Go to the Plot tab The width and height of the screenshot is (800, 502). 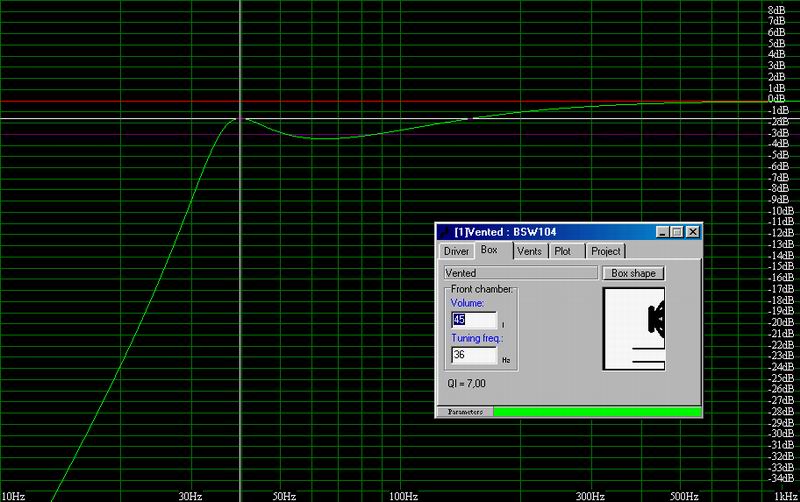[564, 251]
